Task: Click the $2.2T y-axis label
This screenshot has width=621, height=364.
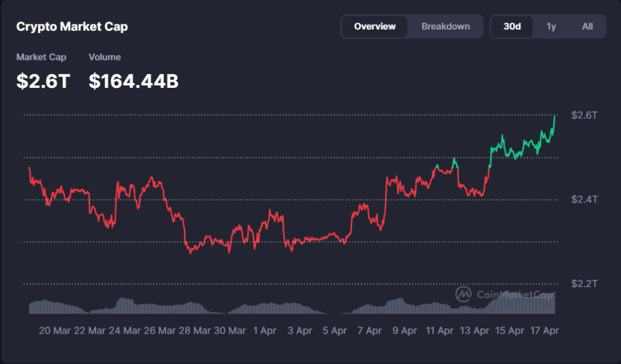Action: click(584, 283)
